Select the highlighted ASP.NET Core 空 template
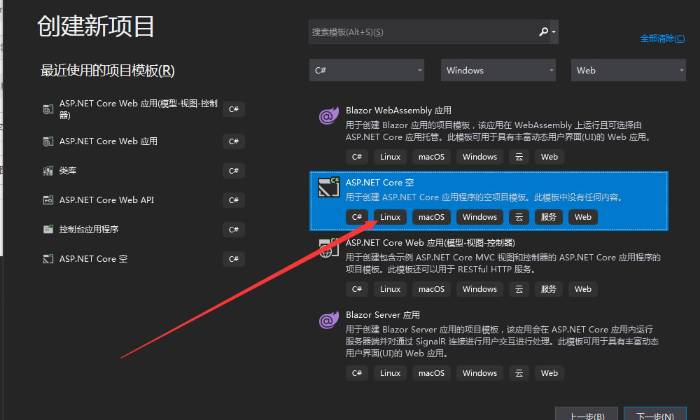Viewport: 700px width, 420px height. tap(489, 201)
